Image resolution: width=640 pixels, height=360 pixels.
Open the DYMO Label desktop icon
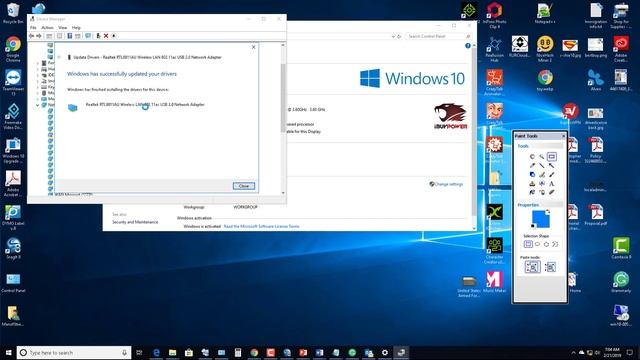(x=13, y=217)
